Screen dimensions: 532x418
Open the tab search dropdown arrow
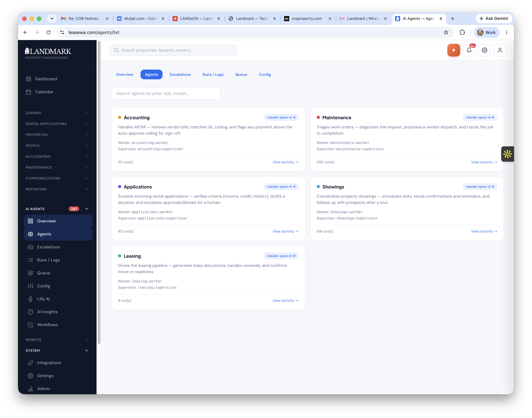(x=52, y=19)
